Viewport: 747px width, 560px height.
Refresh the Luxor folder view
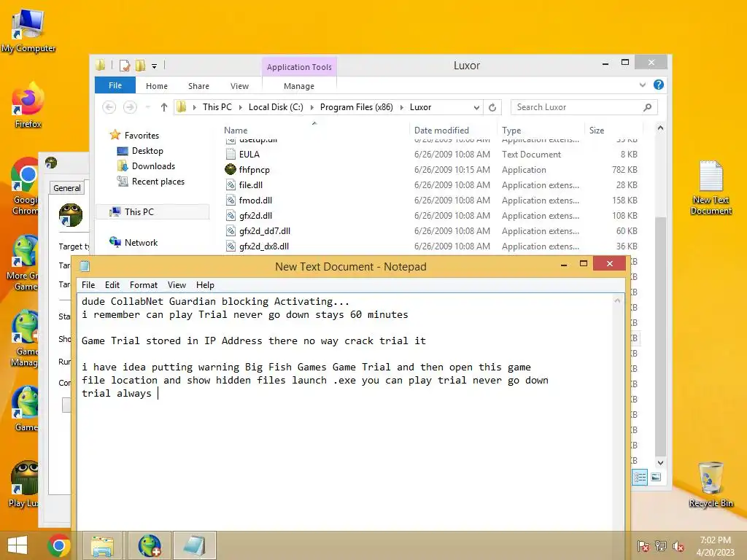tap(492, 108)
